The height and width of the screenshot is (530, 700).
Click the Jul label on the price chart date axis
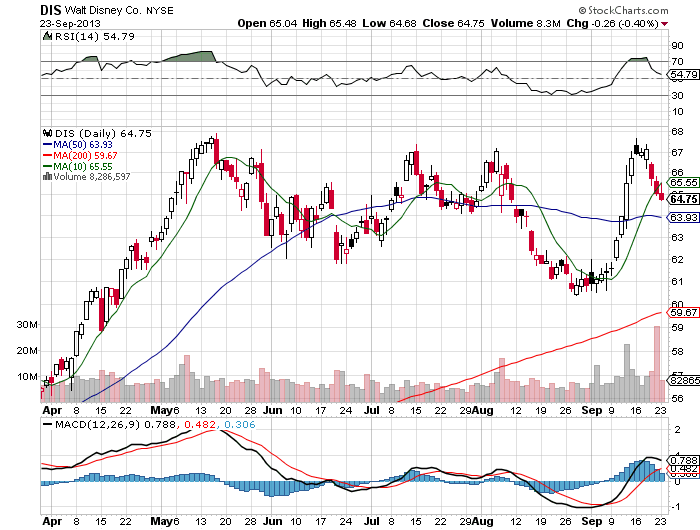point(372,410)
